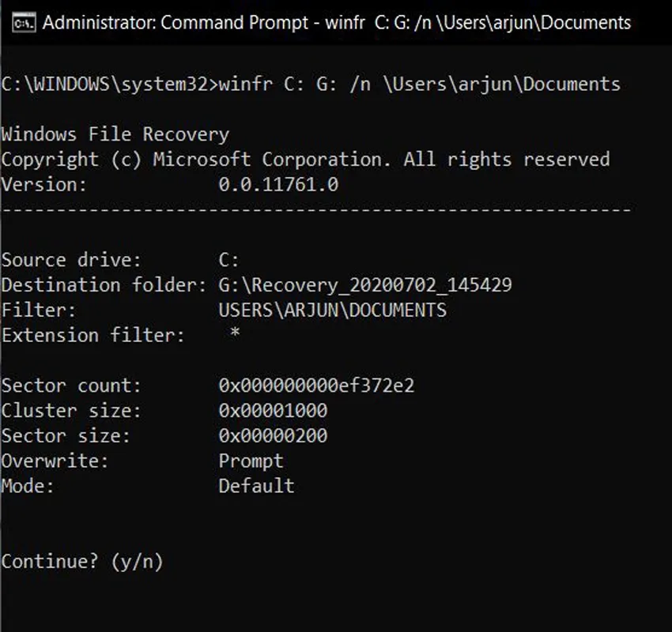Click the Sector size value 0x00000200
Image resolution: width=672 pixels, height=632 pixels.
point(273,436)
